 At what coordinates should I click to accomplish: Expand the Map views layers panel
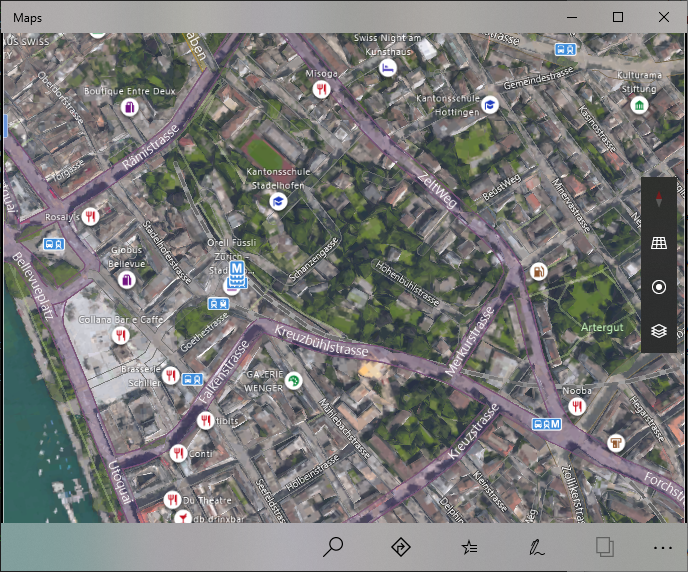658,330
